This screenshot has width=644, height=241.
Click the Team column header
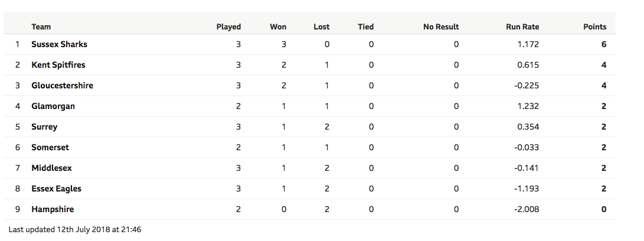(x=41, y=27)
